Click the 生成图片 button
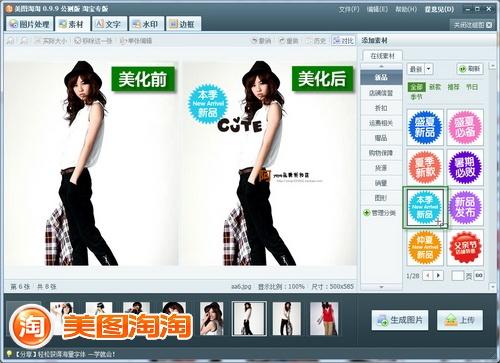The height and width of the screenshot is (363, 500). coord(400,320)
